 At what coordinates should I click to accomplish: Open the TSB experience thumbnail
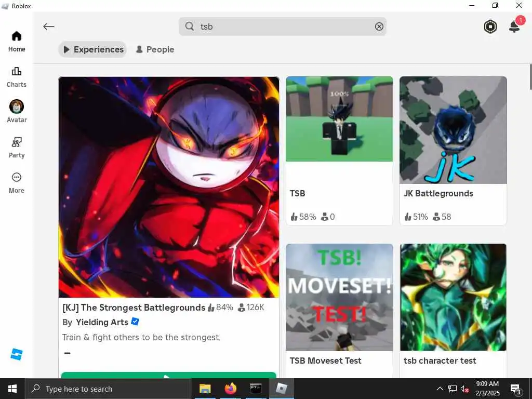[339, 119]
